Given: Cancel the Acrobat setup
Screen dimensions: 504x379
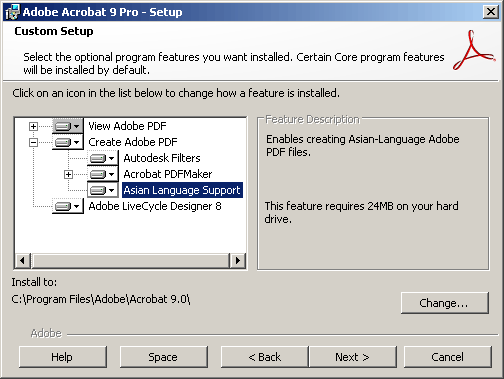Looking at the screenshot, I should click(x=447, y=357).
